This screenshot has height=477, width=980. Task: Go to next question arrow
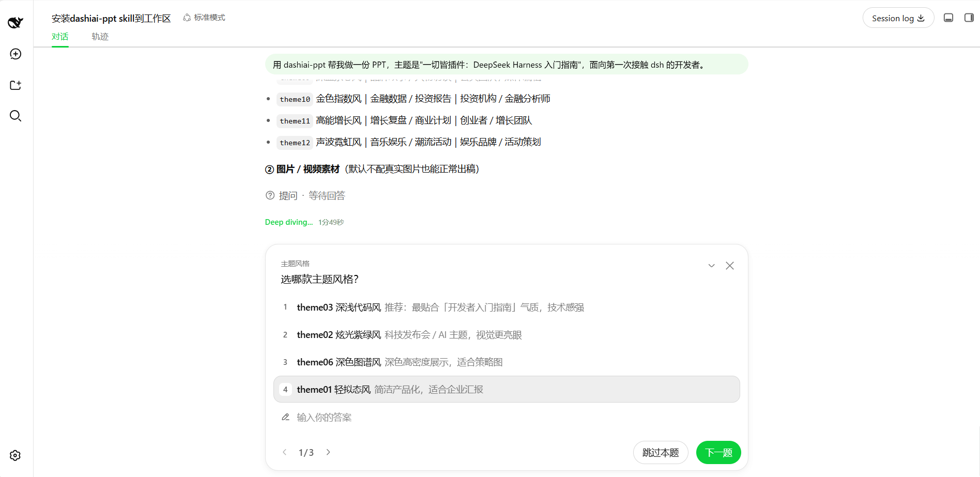pos(328,452)
